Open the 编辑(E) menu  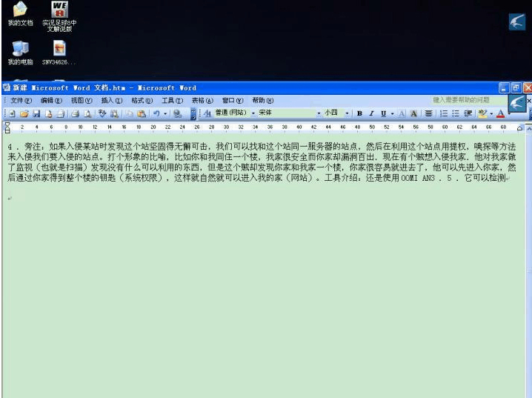(x=51, y=101)
